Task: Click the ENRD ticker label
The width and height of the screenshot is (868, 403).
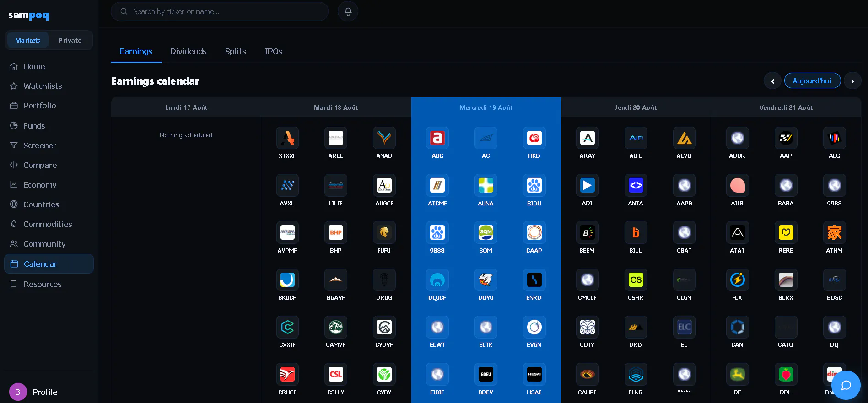Action: coord(534,298)
